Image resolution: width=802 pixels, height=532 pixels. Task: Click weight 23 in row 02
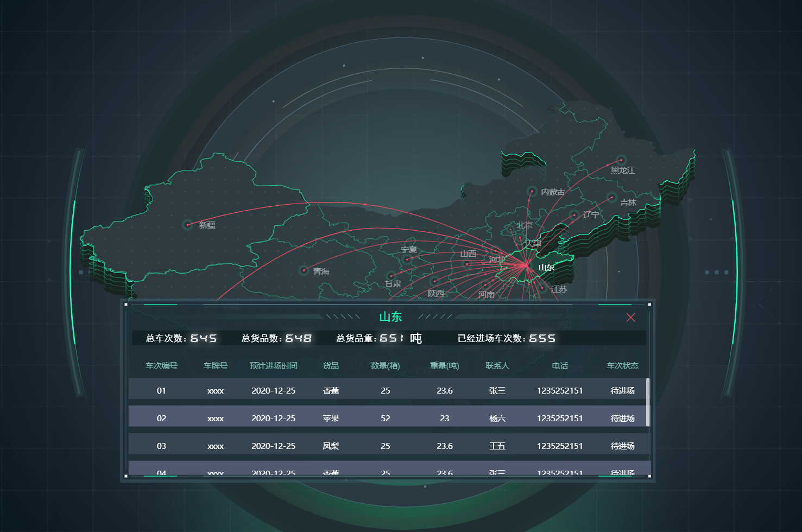click(445, 418)
